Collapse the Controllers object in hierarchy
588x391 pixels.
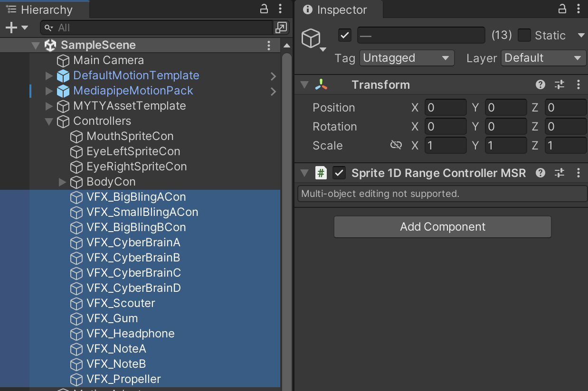pyautogui.click(x=49, y=121)
